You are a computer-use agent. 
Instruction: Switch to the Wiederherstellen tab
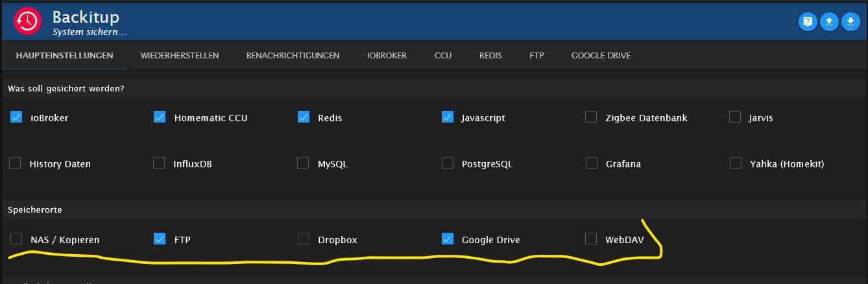point(180,56)
